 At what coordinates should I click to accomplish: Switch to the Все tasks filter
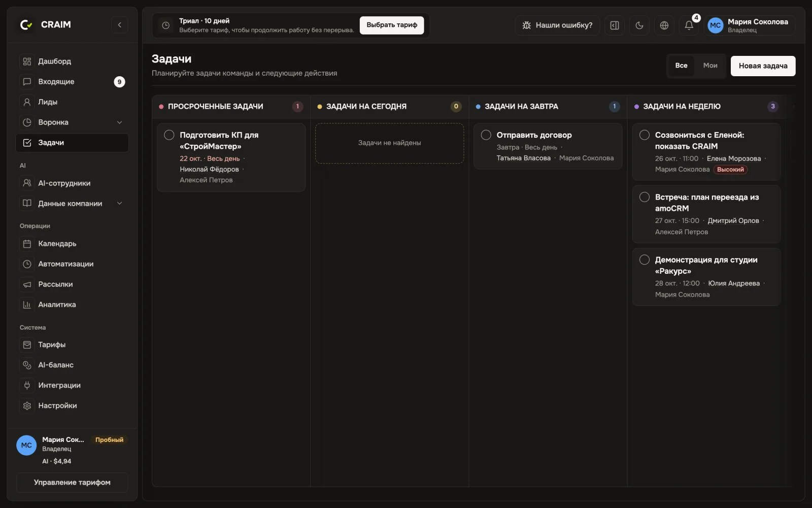pos(682,66)
